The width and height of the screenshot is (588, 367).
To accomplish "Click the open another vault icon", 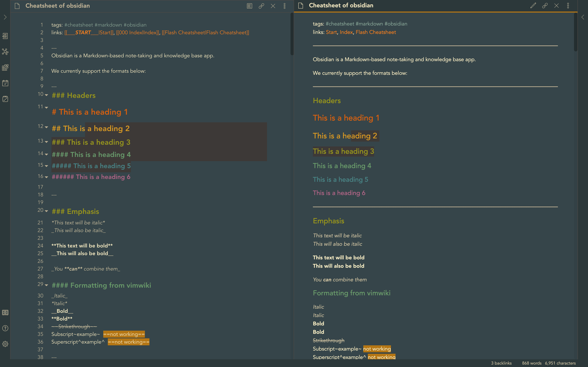I will click(x=5, y=313).
